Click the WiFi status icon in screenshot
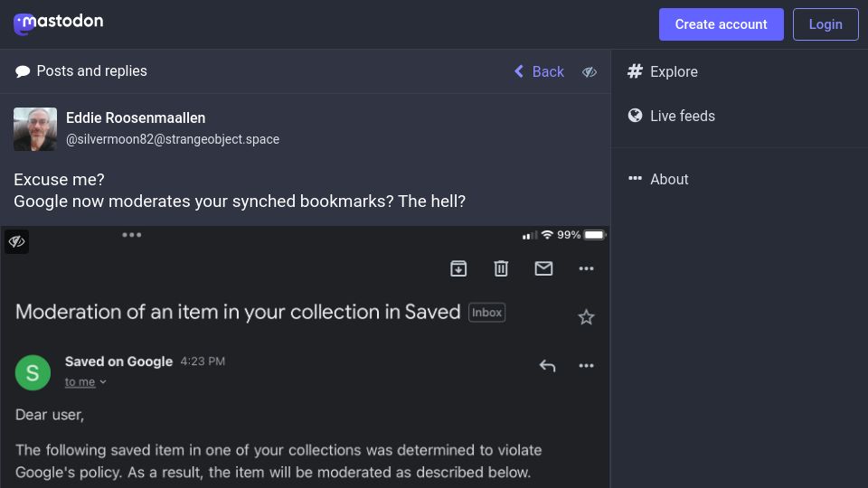 [x=547, y=235]
